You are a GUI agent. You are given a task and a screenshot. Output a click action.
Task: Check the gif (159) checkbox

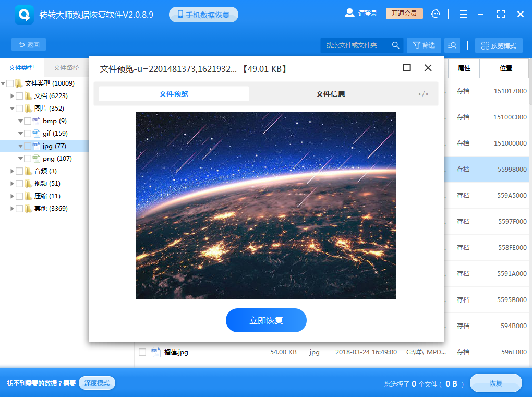coord(28,134)
